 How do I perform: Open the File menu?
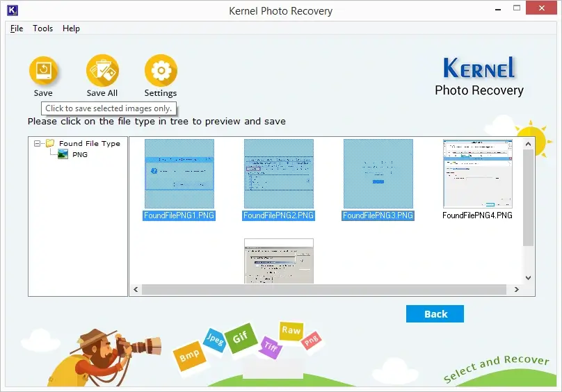coord(17,28)
